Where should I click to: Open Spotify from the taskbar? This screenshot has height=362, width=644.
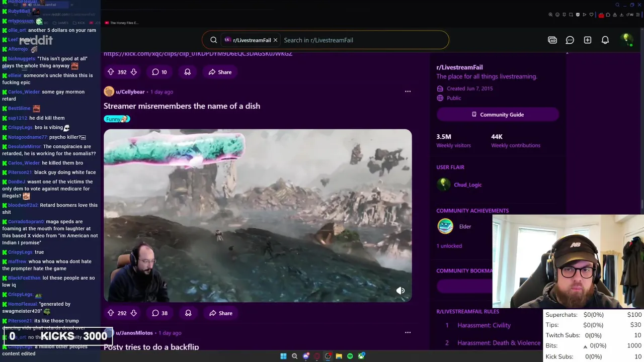(350, 356)
